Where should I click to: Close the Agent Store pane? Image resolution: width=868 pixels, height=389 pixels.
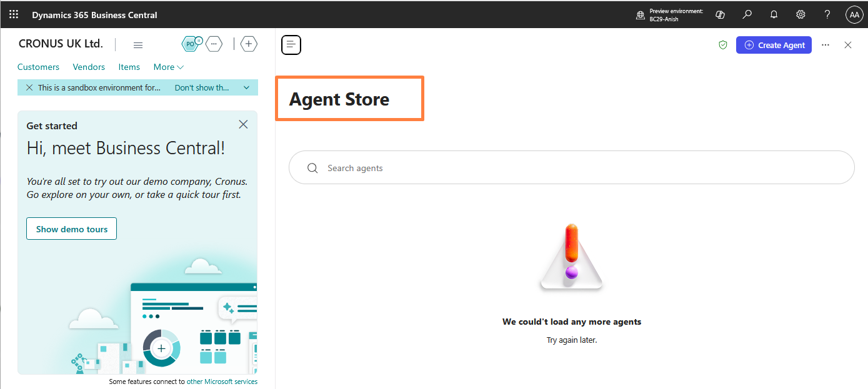click(x=848, y=45)
